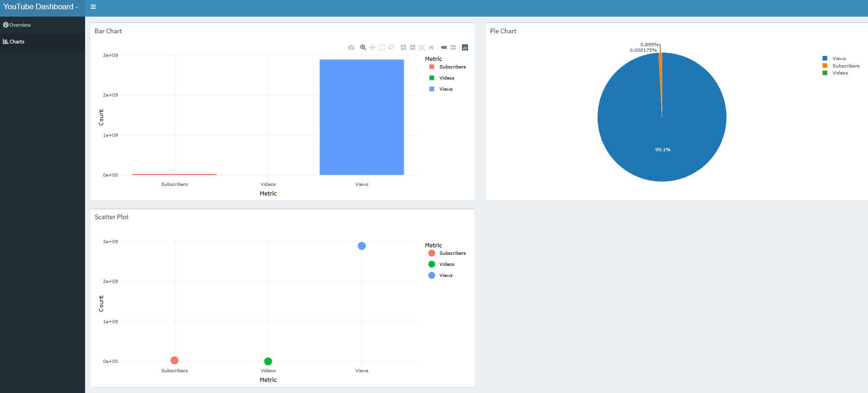This screenshot has height=393, width=868.
Task: Click scatter plot Count axis title
Action: (101, 304)
